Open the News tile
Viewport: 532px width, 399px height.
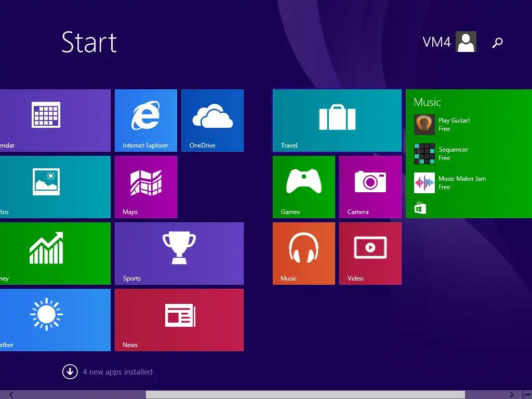[179, 320]
